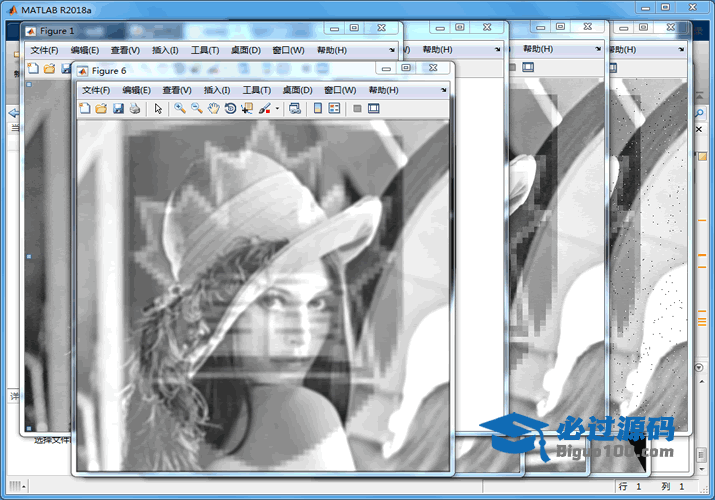Open 插入(I) menu in Figure 6
Viewport: 715px width, 500px height.
[217, 90]
